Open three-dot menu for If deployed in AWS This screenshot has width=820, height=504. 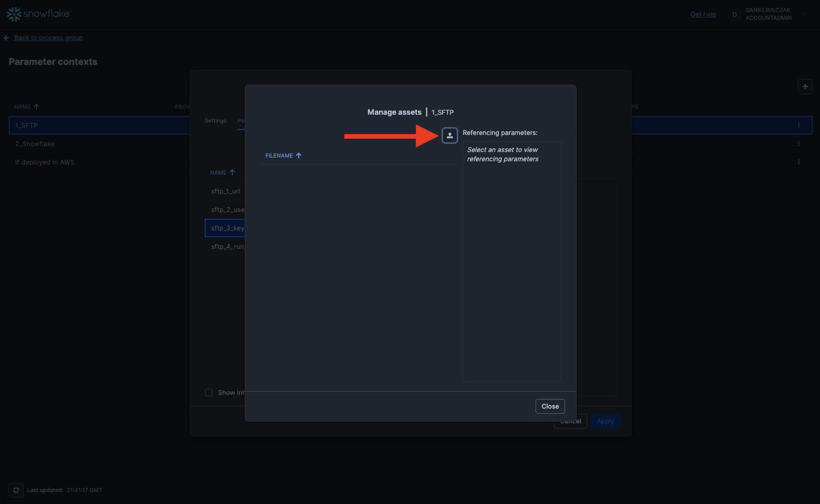tap(798, 162)
